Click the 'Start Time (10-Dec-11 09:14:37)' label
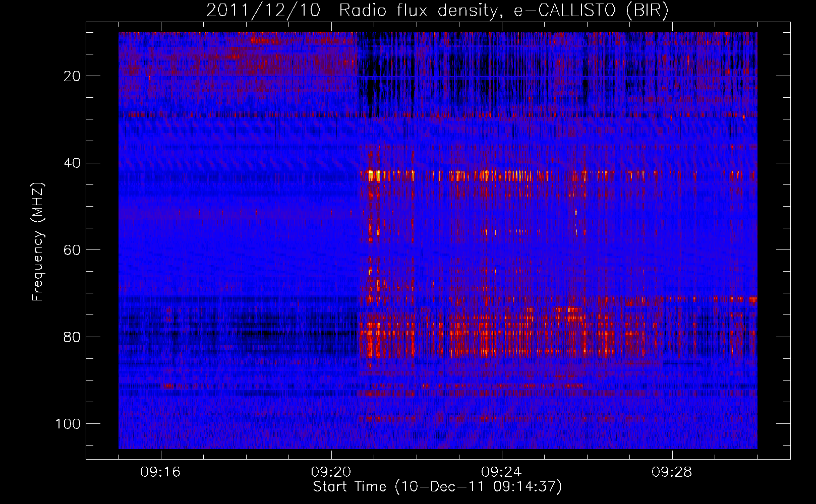 [x=437, y=487]
